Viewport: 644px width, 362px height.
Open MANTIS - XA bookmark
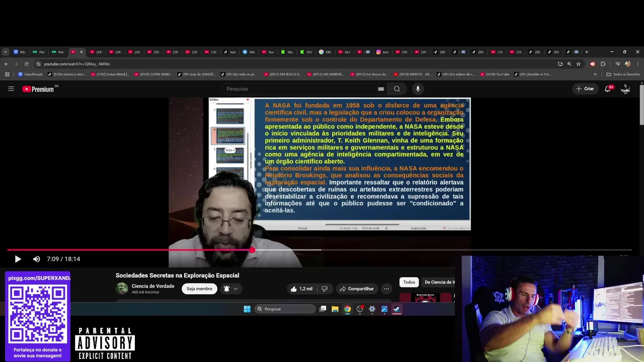click(413, 74)
